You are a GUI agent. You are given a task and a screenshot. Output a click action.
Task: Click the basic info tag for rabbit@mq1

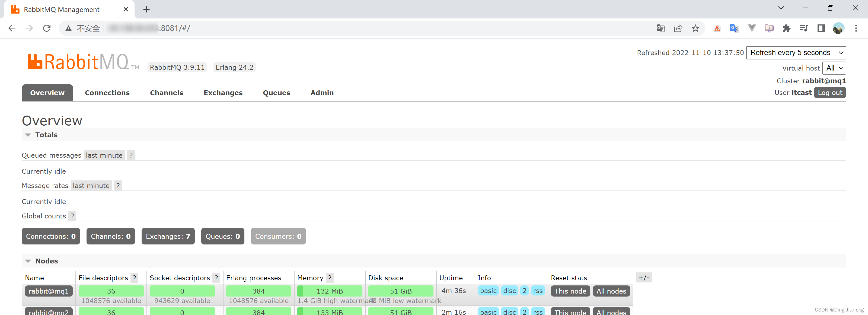488,291
